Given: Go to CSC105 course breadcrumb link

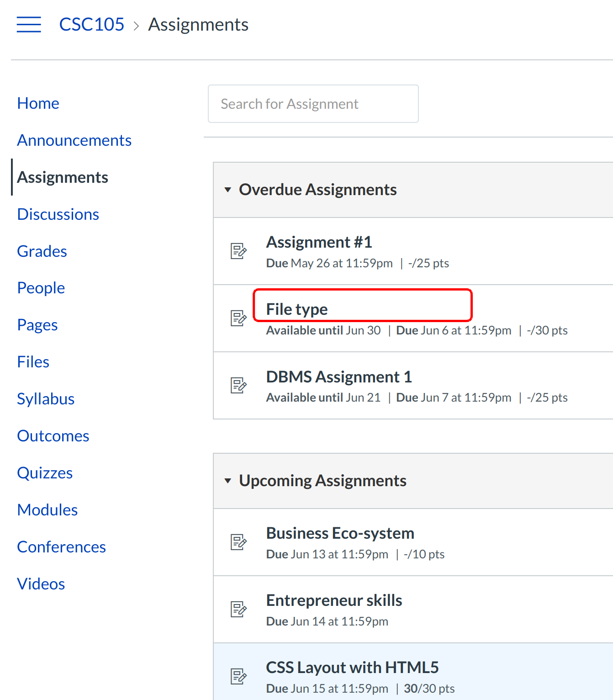Looking at the screenshot, I should click(x=92, y=25).
